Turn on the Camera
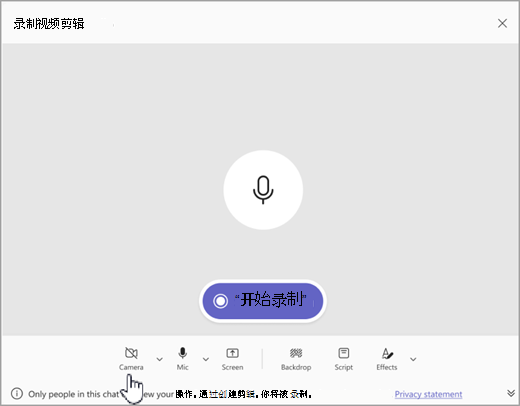The image size is (520, 406). point(131,359)
